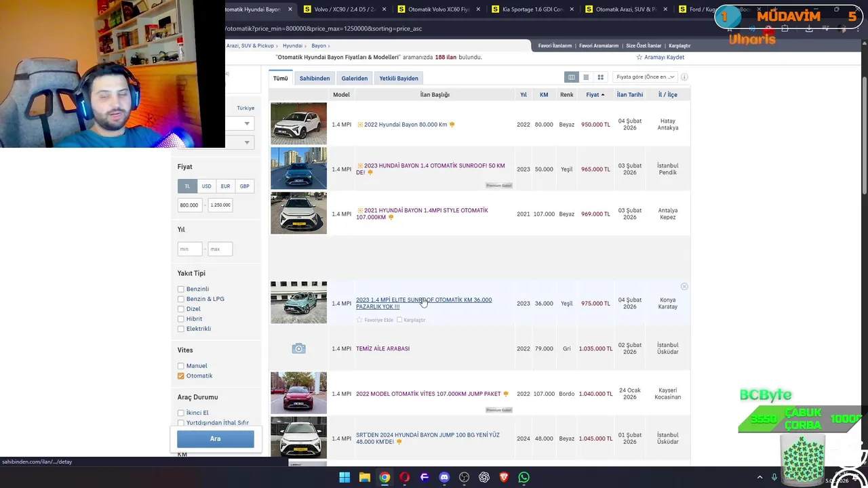Click the browser address bar URL
The height and width of the screenshot is (488, 868).
pyautogui.click(x=323, y=28)
